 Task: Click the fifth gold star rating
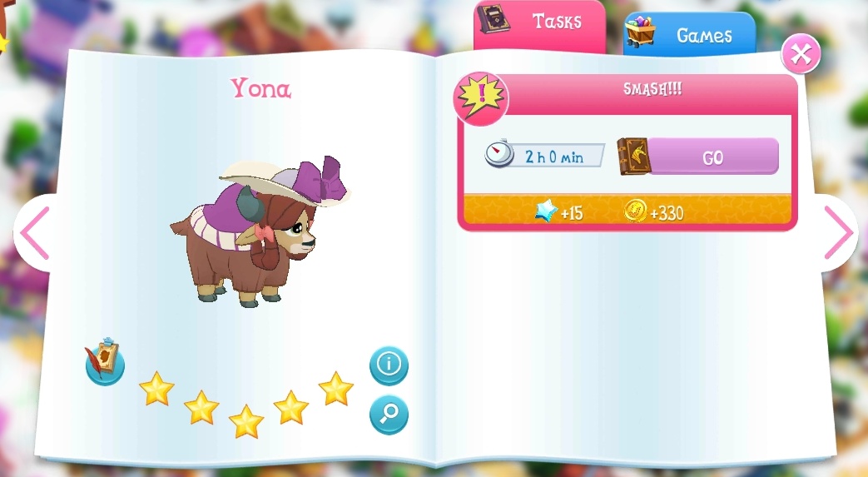click(x=336, y=389)
